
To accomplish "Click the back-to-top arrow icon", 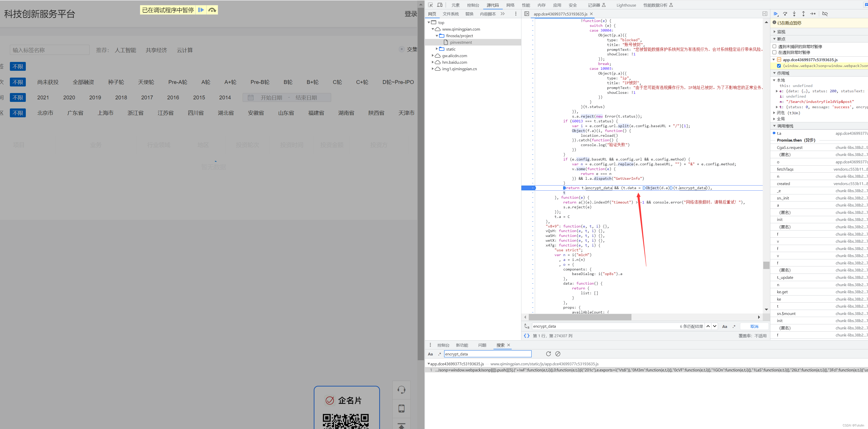I will click(401, 426).
